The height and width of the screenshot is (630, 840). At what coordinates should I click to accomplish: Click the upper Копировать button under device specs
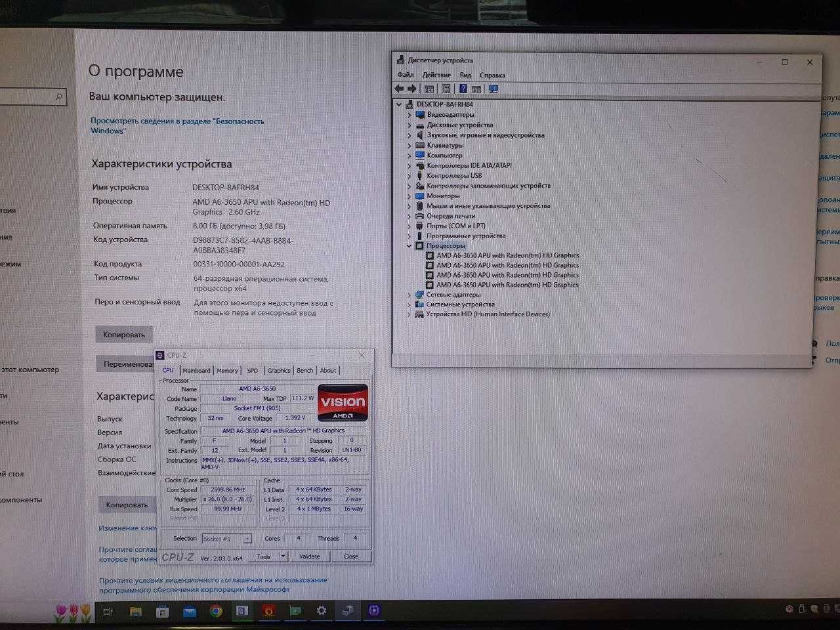[124, 335]
